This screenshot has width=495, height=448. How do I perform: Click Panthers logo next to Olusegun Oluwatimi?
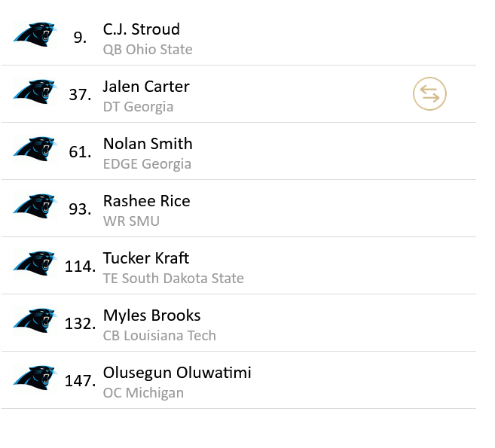pyautogui.click(x=35, y=378)
